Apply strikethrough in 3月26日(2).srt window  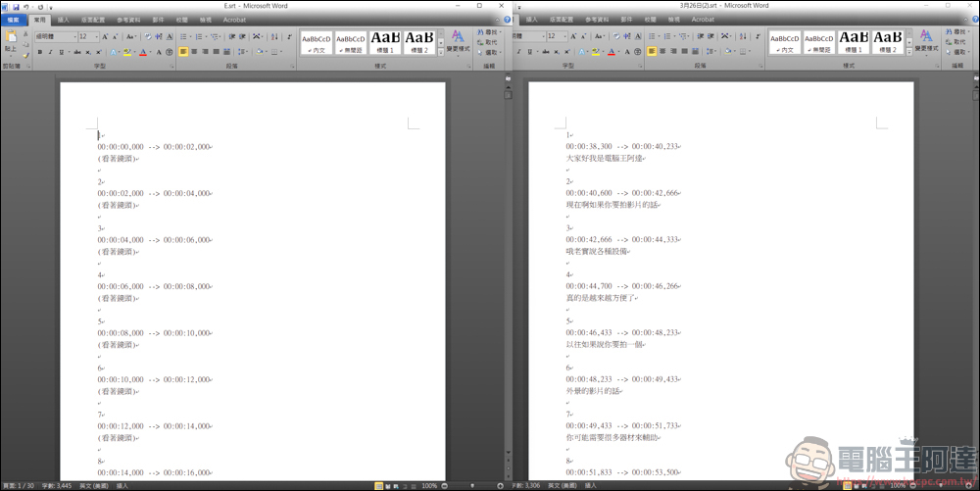point(546,52)
